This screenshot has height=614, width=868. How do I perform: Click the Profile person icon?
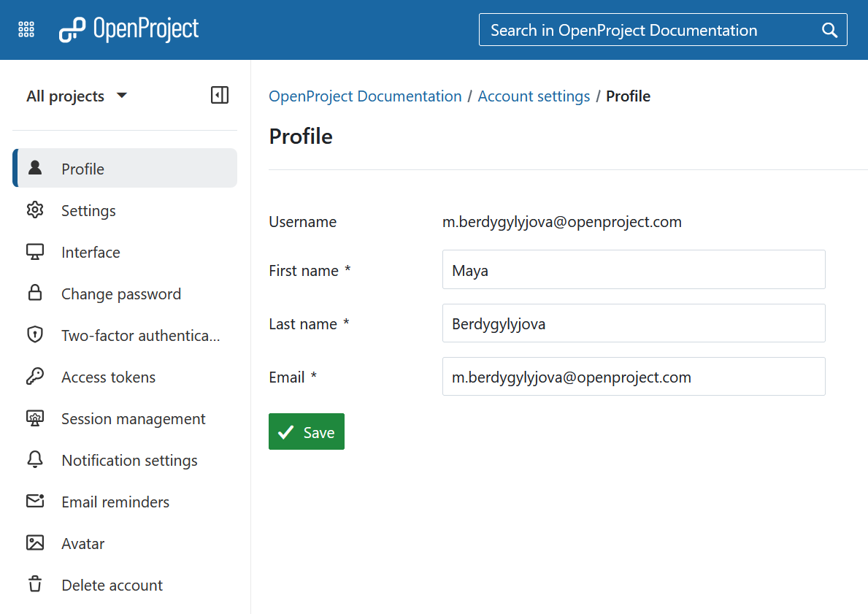tap(35, 168)
